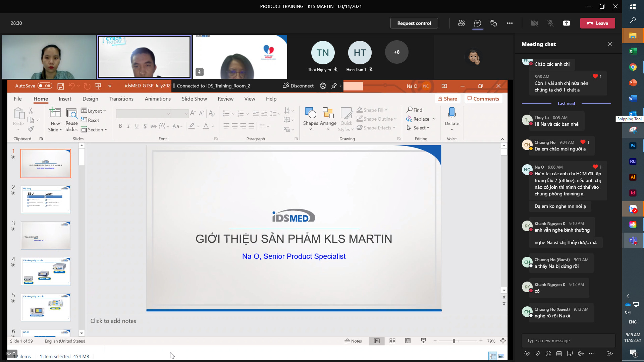
Task: Close the Meeting chat panel
Action: pos(610,44)
